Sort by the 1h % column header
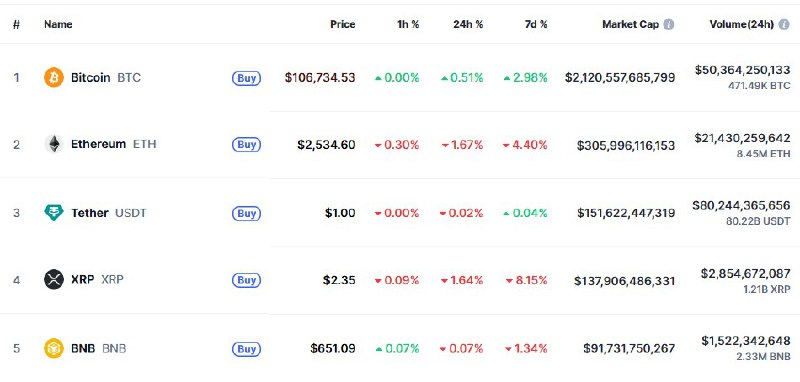 [x=408, y=24]
